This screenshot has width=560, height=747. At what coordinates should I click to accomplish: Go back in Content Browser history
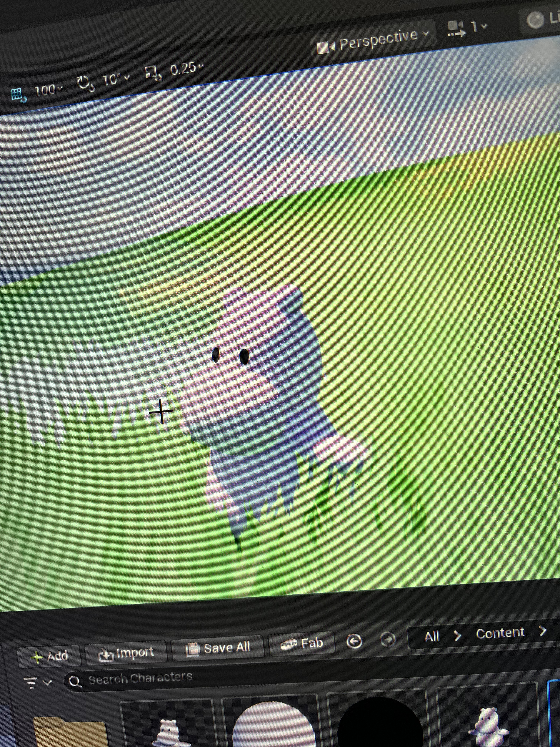(354, 641)
